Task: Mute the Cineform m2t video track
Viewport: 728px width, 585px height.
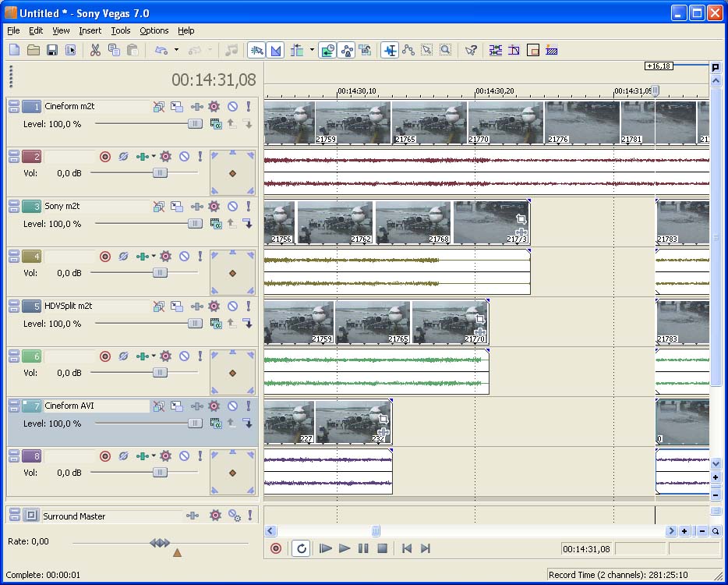Action: (232, 107)
